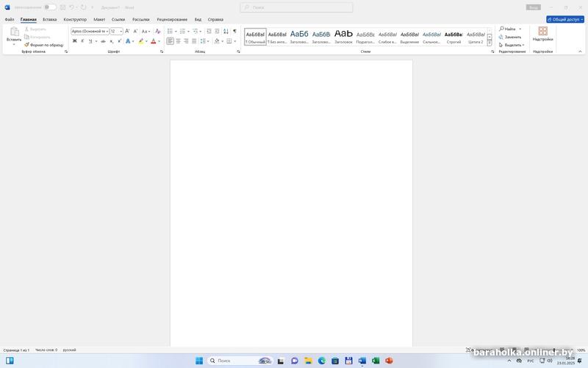Click the multilevel list icon
588x368 pixels.
(196, 31)
